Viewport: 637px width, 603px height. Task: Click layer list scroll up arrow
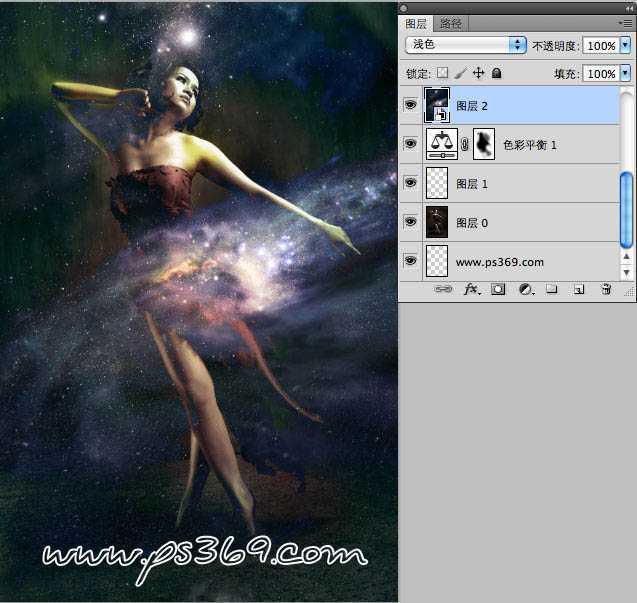pos(626,256)
